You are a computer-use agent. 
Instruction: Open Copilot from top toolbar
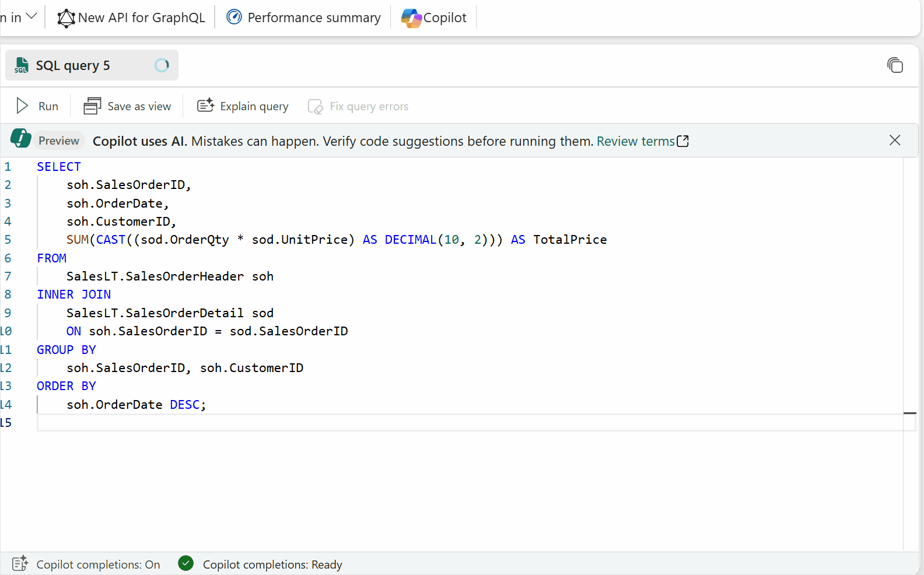434,17
